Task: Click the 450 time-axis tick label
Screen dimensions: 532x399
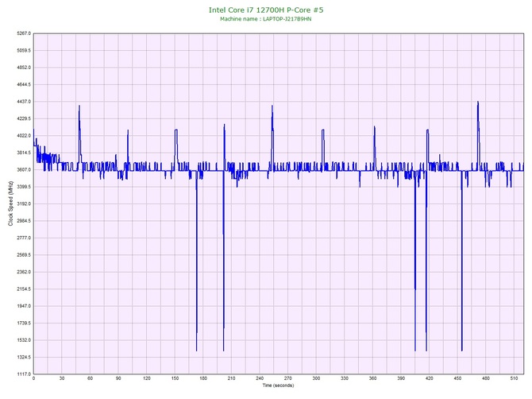Action: click(457, 378)
